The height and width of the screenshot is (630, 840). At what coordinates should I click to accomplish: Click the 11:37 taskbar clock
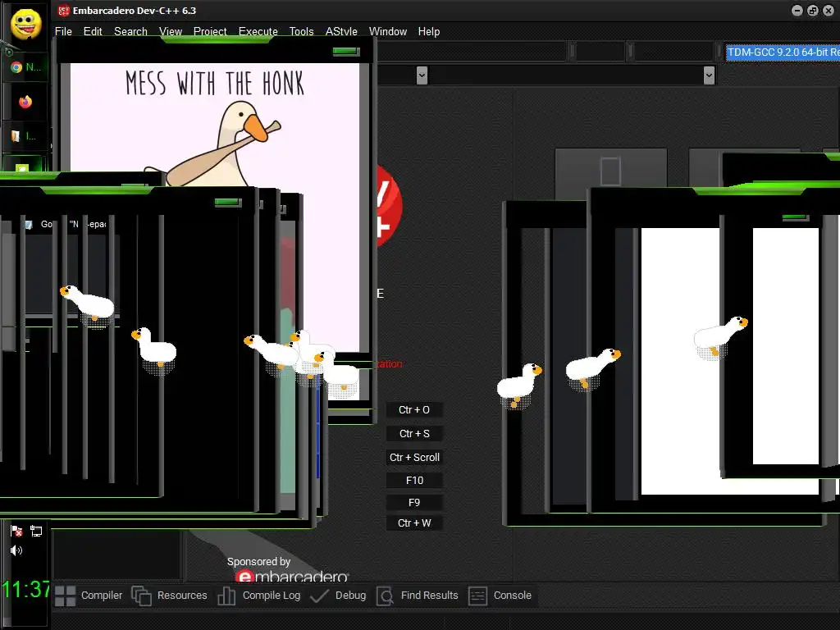pyautogui.click(x=25, y=589)
